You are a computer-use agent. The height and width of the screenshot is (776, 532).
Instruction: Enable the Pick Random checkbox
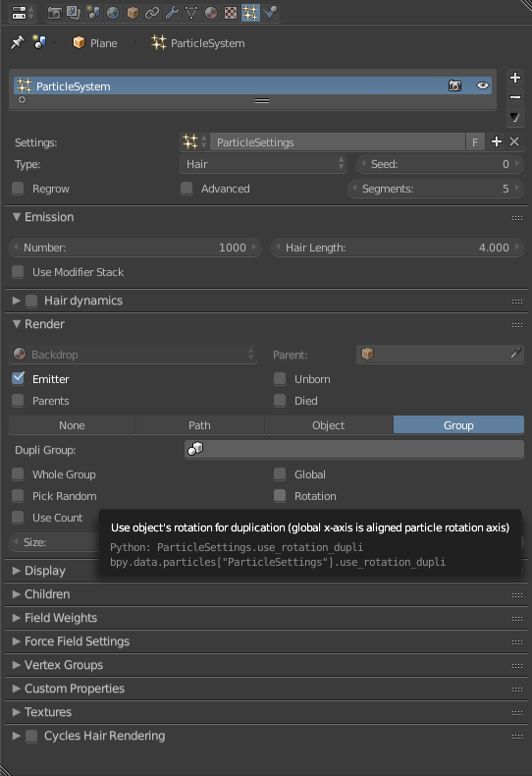[19, 496]
